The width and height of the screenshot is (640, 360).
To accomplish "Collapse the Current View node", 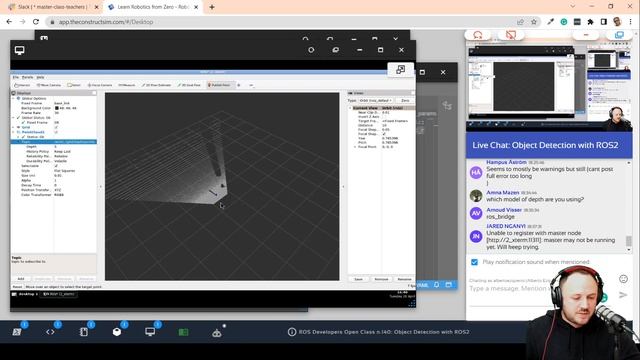I will tap(350, 108).
